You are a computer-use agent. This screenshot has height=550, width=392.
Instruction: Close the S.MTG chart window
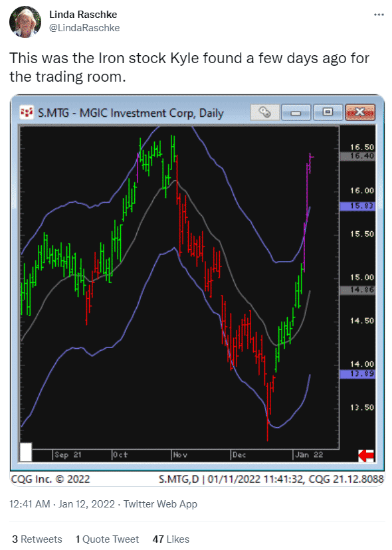pyautogui.click(x=359, y=113)
